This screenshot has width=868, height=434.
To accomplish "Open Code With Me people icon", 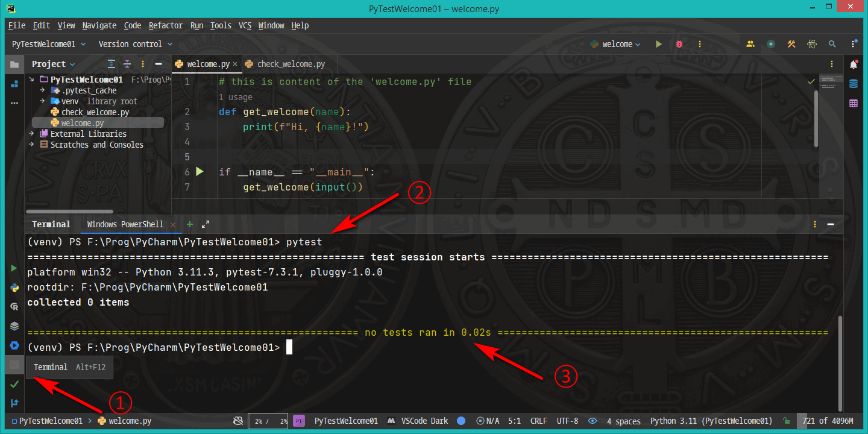I will point(750,44).
